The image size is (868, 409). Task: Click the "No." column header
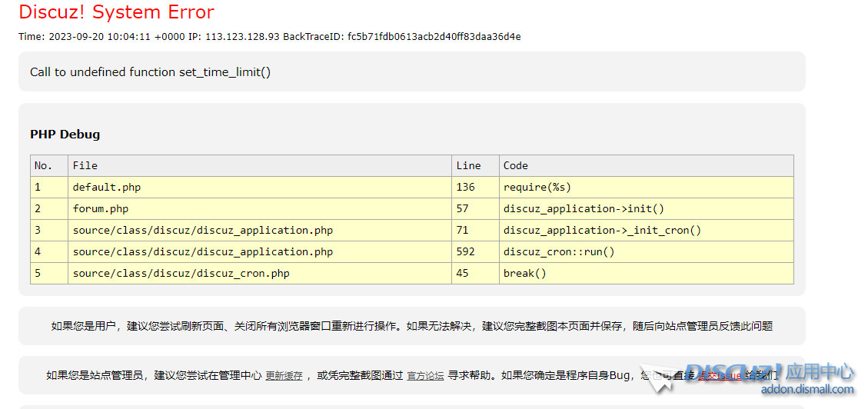click(49, 165)
